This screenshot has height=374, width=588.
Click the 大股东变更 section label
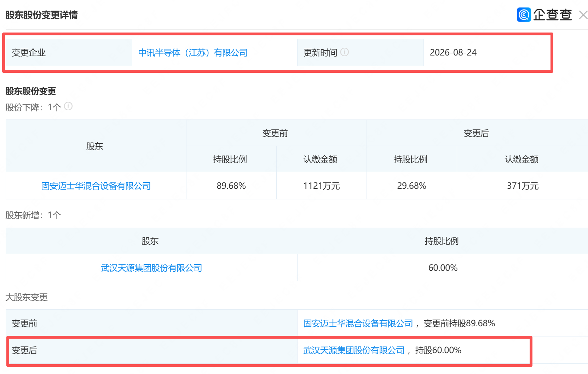(x=27, y=297)
